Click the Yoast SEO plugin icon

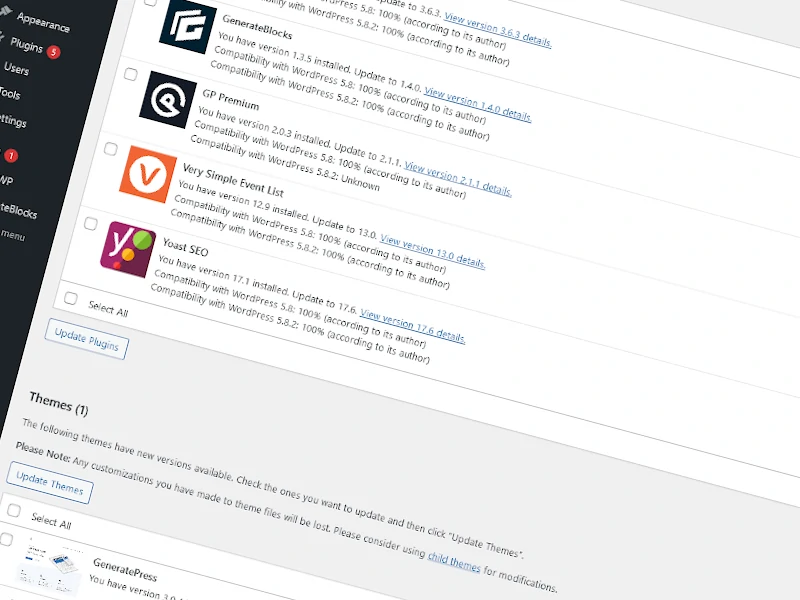click(x=128, y=249)
